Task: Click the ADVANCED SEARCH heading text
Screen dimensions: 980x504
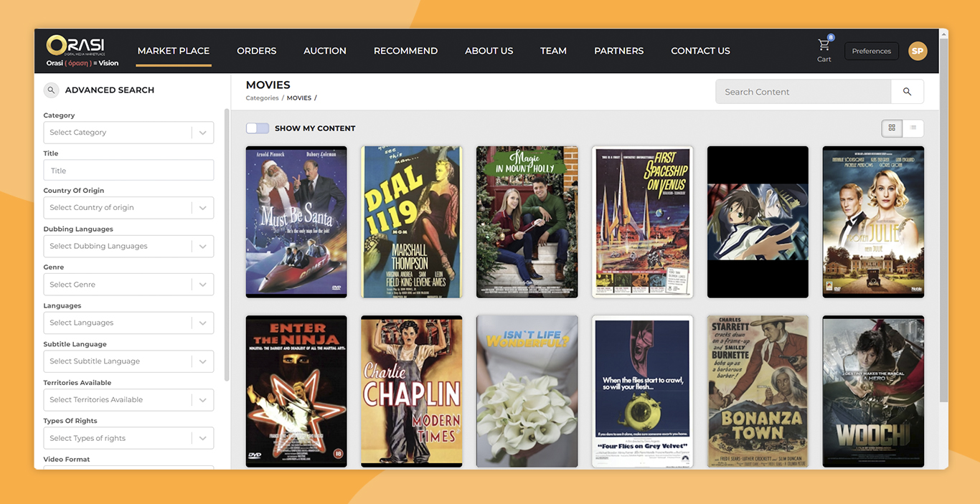Action: 110,90
